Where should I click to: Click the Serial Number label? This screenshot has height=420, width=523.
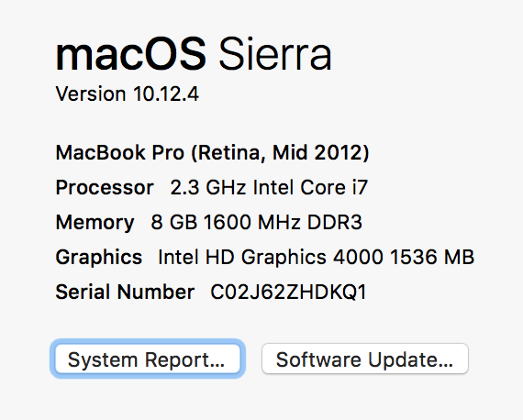(125, 292)
